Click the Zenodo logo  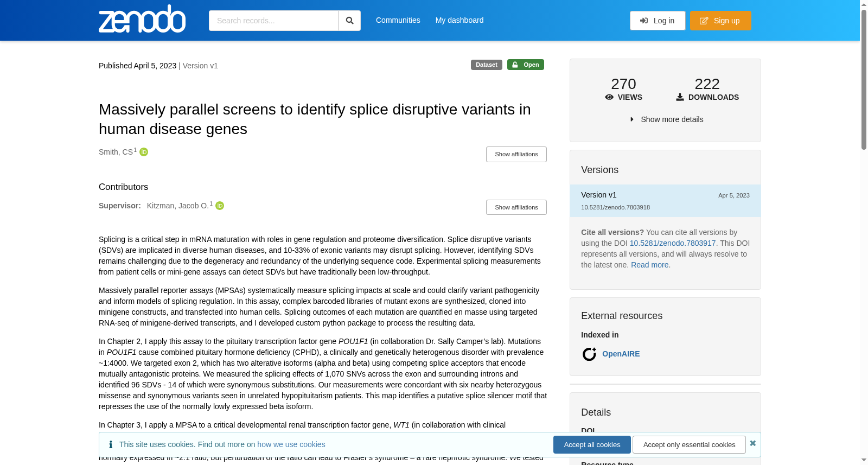pos(142,19)
